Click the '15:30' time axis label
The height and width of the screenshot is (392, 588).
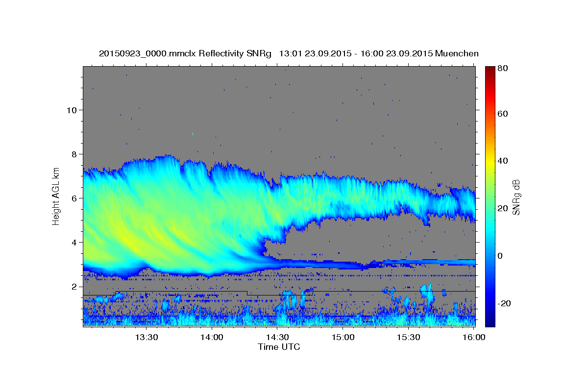tap(408, 338)
